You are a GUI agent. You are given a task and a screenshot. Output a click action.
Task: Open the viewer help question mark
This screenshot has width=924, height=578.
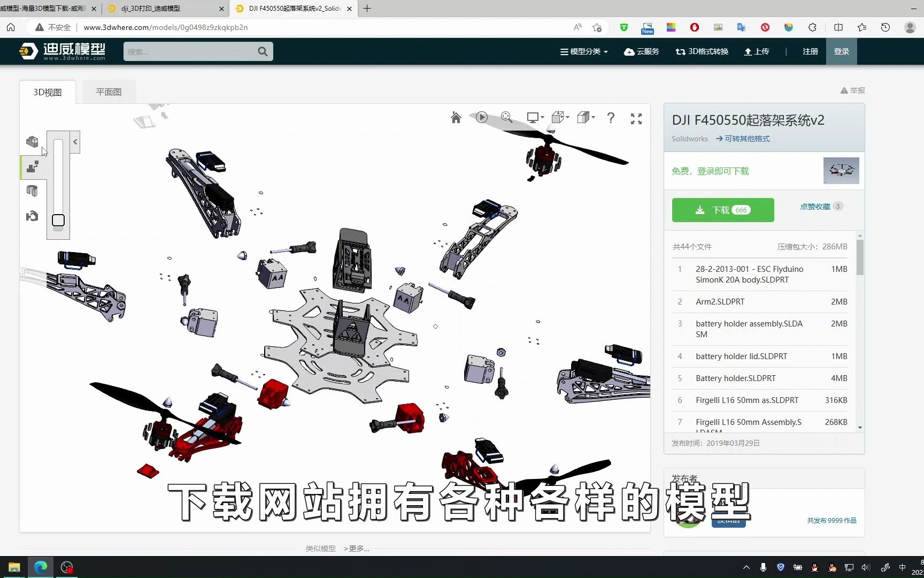(611, 118)
